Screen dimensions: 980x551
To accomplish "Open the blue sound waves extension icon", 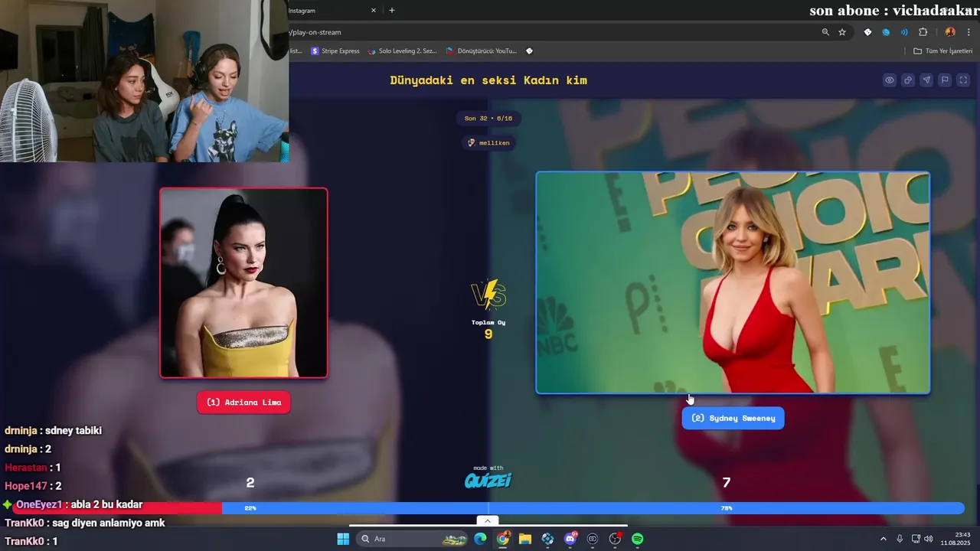I will (904, 32).
